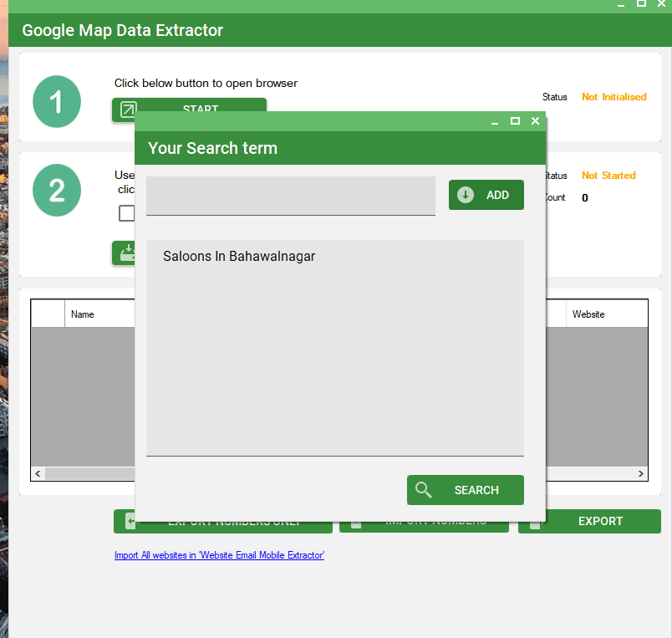Click the ADD button in search dialog
Image resolution: width=672 pixels, height=638 pixels.
coord(486,195)
